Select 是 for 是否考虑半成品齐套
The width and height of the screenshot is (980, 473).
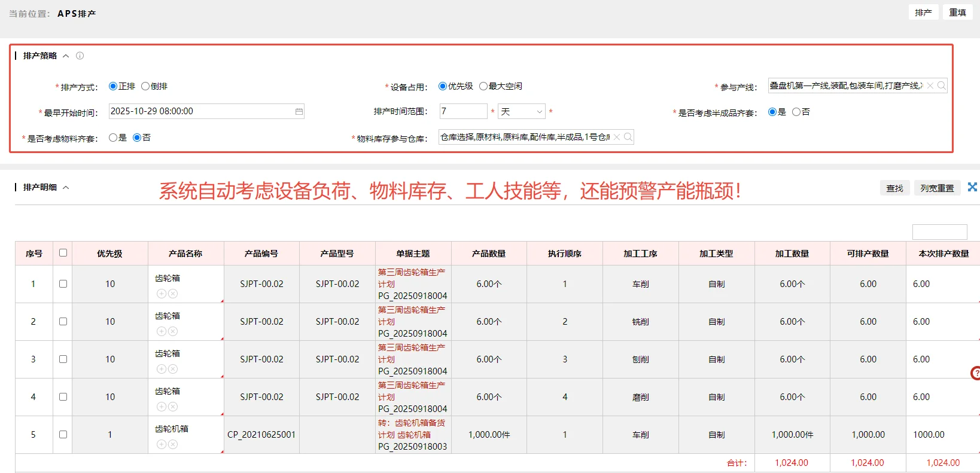pos(772,112)
